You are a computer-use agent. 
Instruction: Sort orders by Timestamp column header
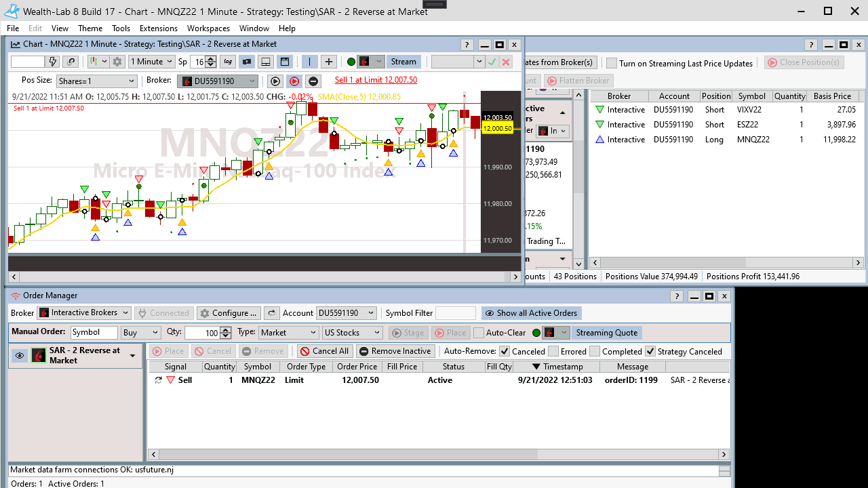point(557,367)
